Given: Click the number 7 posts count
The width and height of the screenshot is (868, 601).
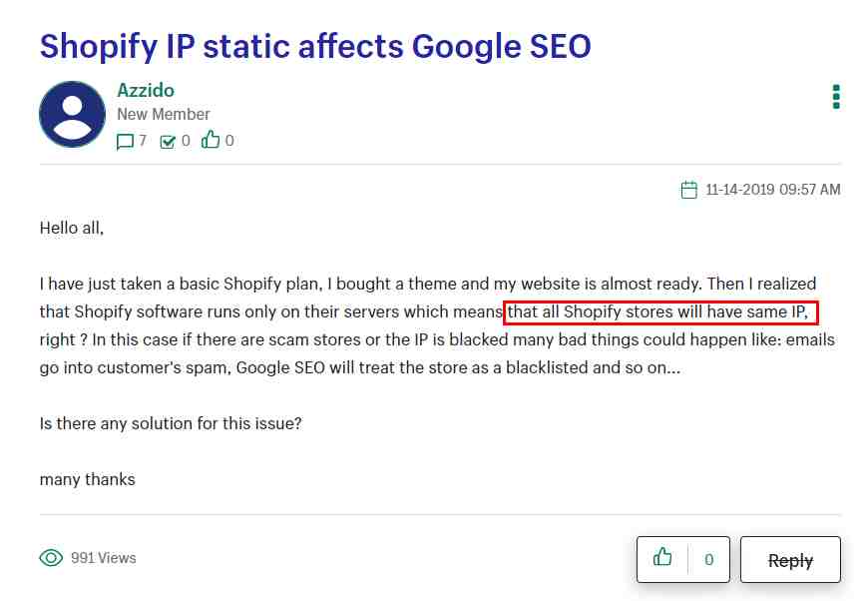Looking at the screenshot, I should click(x=143, y=141).
